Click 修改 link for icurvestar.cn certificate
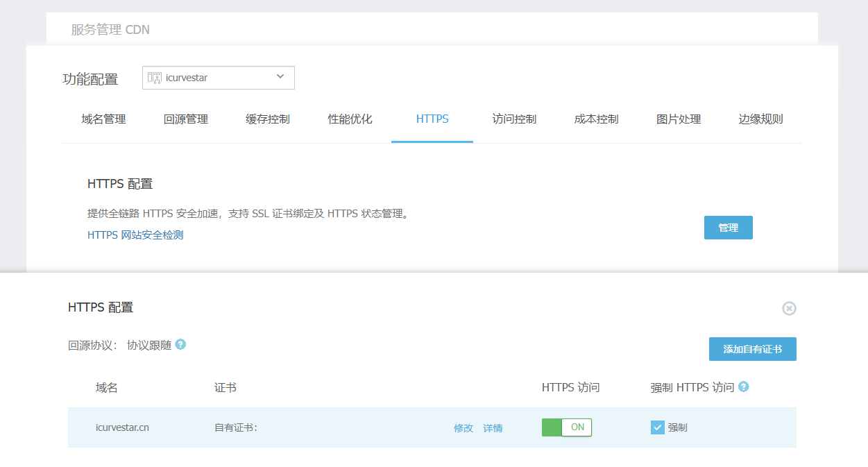Screen dimensions: 868x467 463,428
